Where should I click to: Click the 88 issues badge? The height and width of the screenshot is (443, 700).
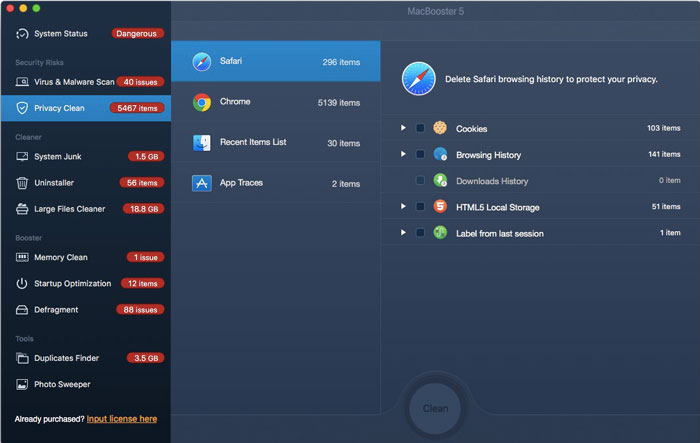coord(140,310)
